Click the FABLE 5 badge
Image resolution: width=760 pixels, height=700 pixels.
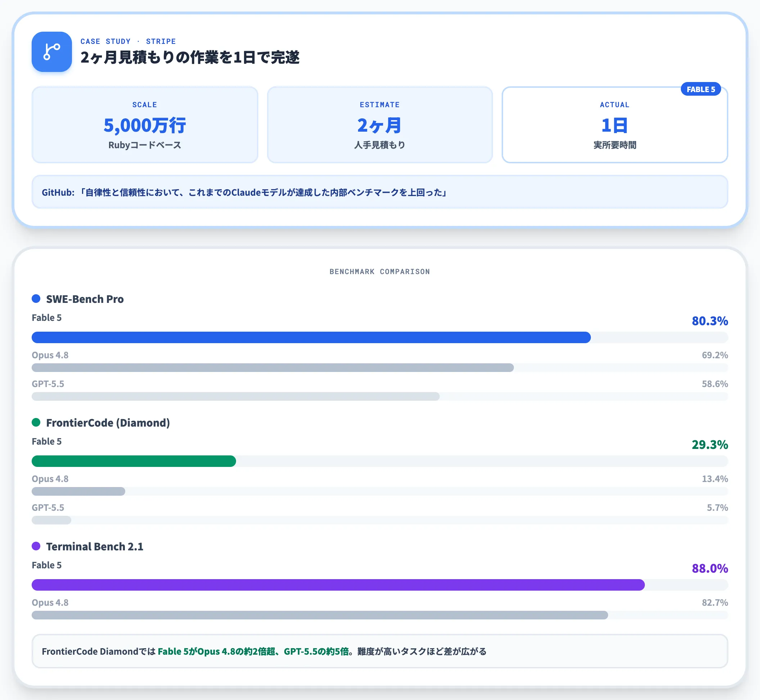[701, 89]
